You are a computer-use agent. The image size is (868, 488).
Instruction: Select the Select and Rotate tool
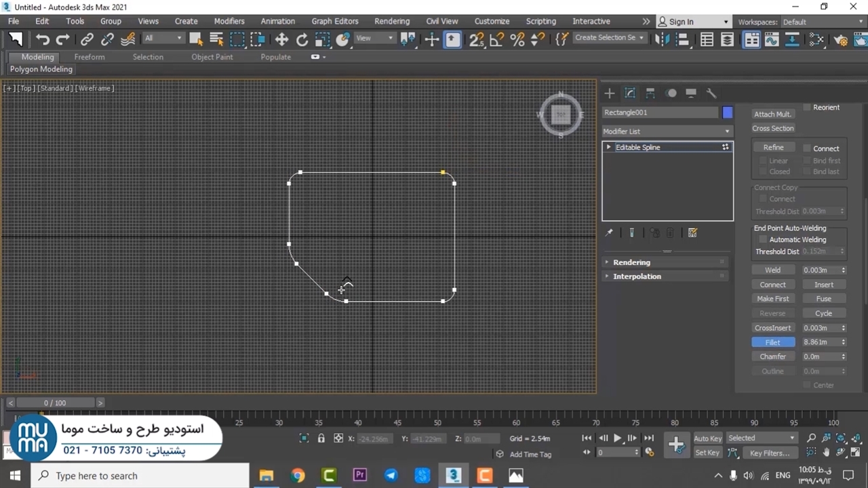point(302,39)
